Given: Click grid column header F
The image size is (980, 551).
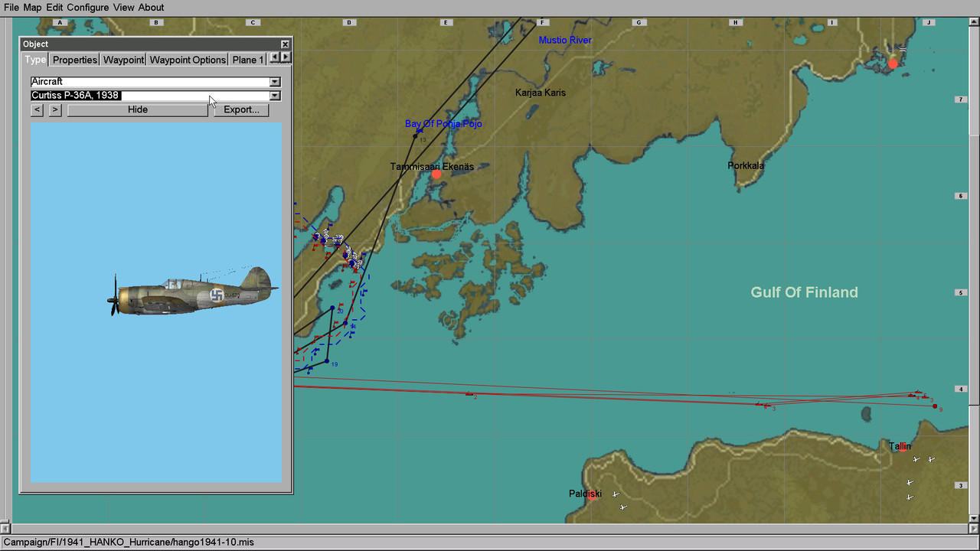Looking at the screenshot, I should (541, 22).
